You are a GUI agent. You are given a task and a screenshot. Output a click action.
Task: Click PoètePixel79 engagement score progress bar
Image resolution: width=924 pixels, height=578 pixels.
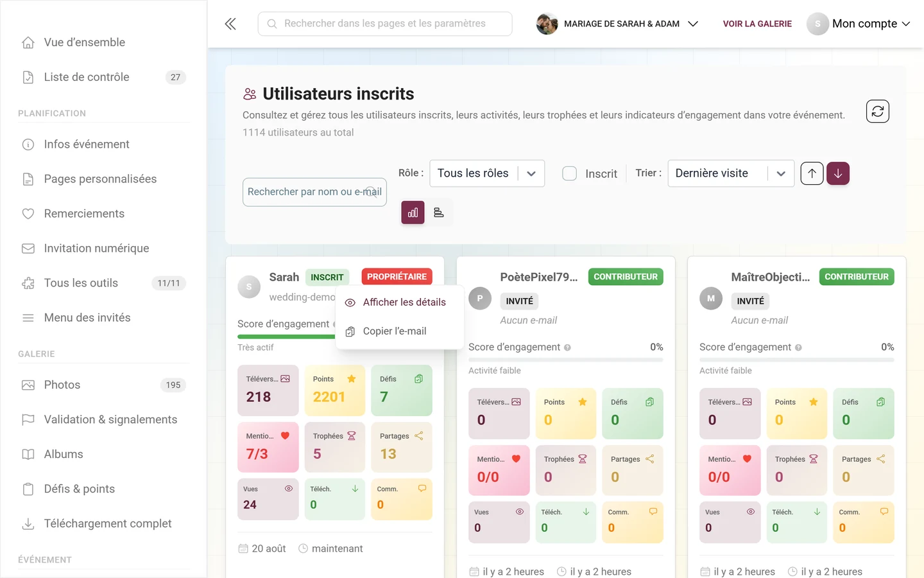coord(566,360)
